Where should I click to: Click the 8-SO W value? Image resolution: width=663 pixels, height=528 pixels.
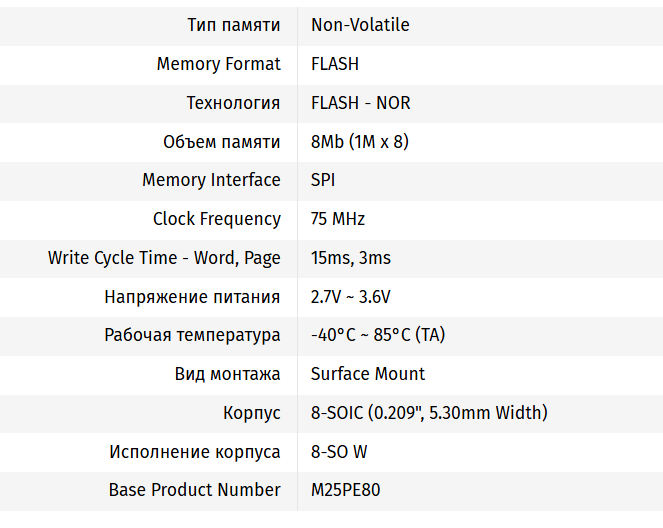(339, 452)
